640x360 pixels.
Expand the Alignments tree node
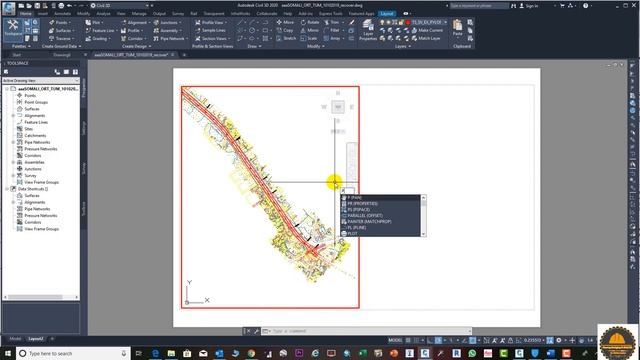(x=13, y=116)
